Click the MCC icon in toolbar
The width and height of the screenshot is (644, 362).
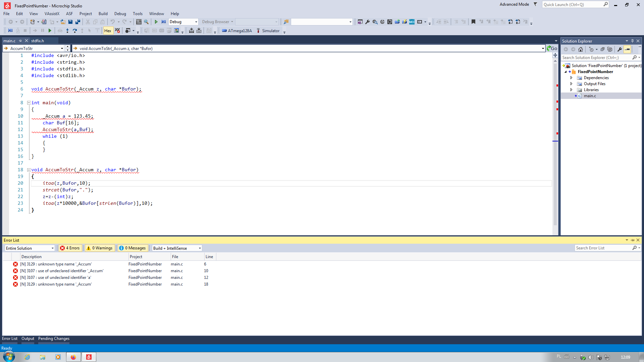click(x=412, y=22)
